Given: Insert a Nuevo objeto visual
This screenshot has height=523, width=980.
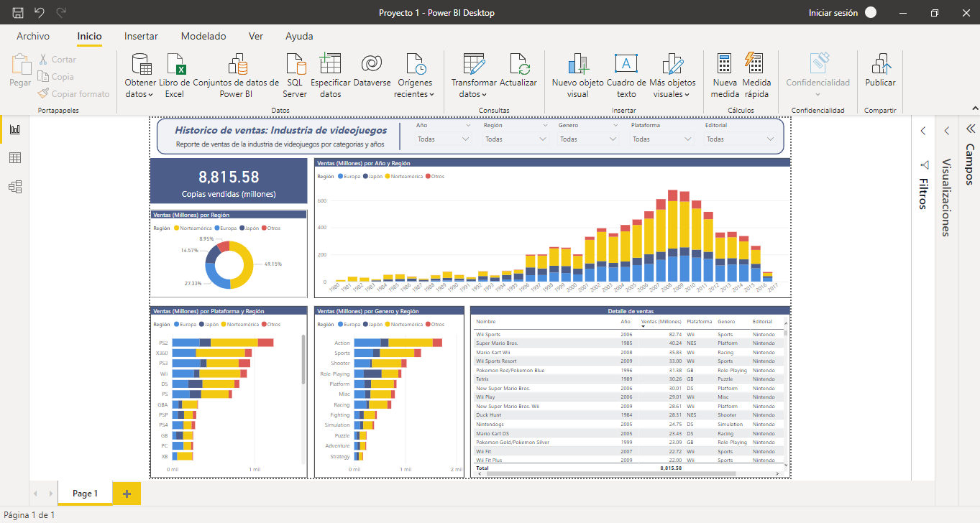Looking at the screenshot, I should point(577,65).
